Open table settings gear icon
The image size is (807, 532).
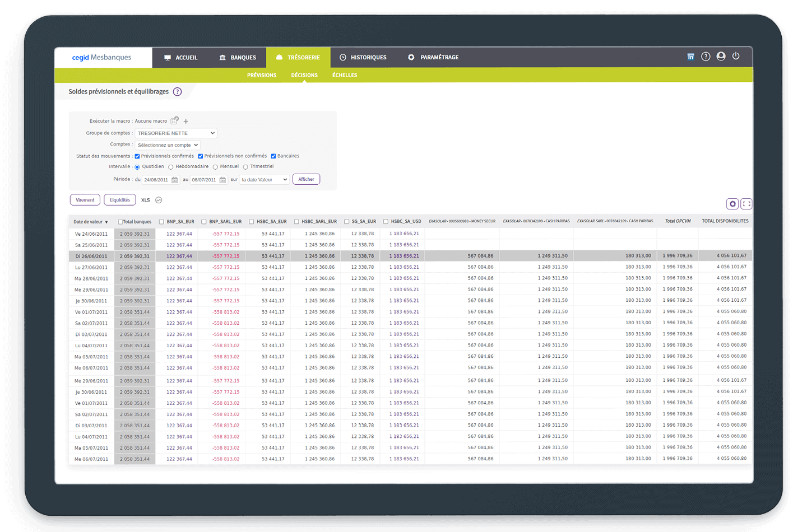(x=732, y=204)
